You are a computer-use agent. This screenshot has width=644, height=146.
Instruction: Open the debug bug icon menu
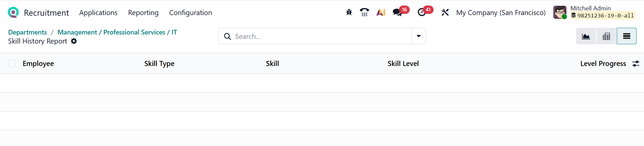point(349,13)
